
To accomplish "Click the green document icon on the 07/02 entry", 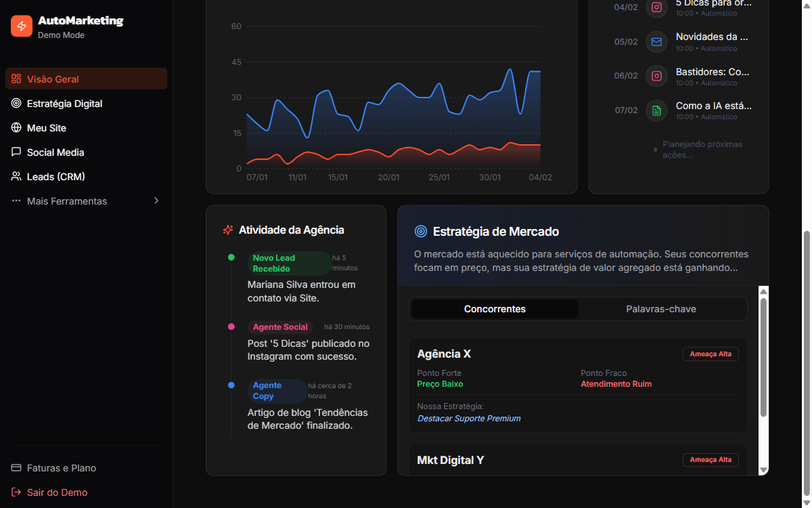I will pyautogui.click(x=656, y=110).
